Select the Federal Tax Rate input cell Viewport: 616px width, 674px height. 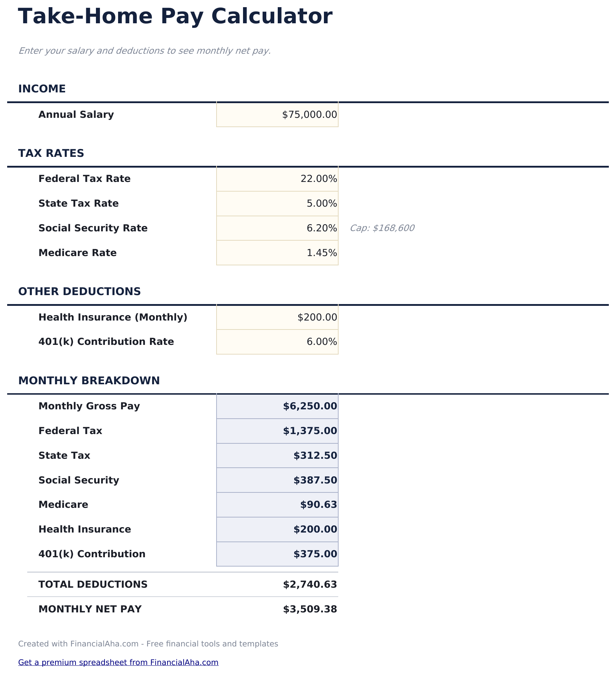pos(277,179)
